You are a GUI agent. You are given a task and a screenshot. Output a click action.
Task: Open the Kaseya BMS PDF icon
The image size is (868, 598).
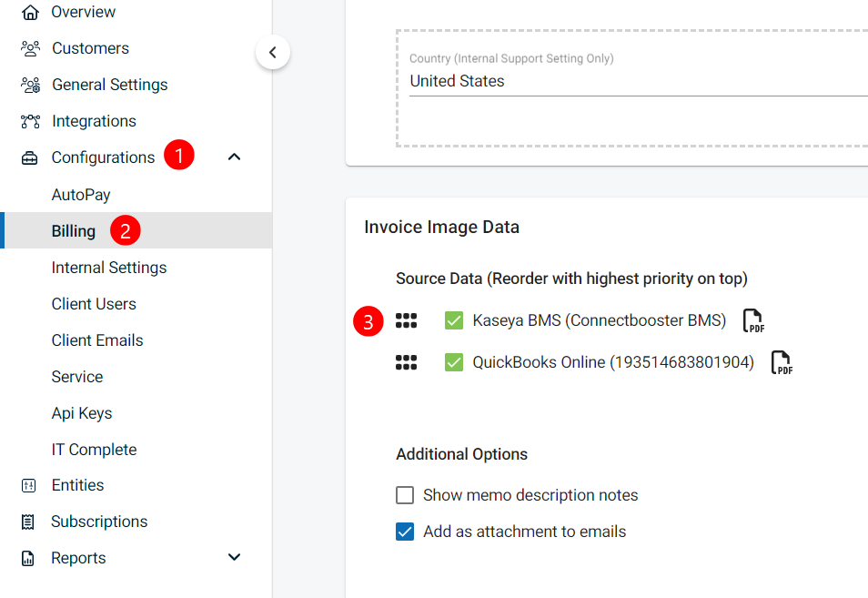(x=753, y=320)
